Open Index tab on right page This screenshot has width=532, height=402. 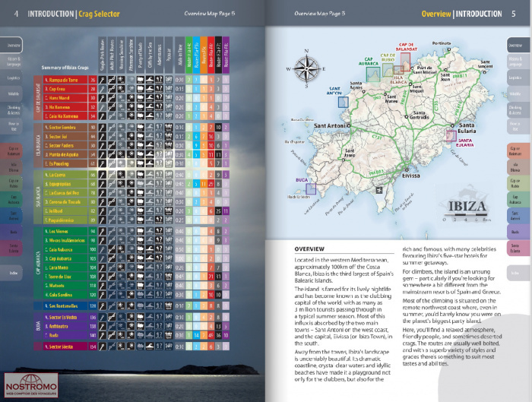tap(518, 273)
